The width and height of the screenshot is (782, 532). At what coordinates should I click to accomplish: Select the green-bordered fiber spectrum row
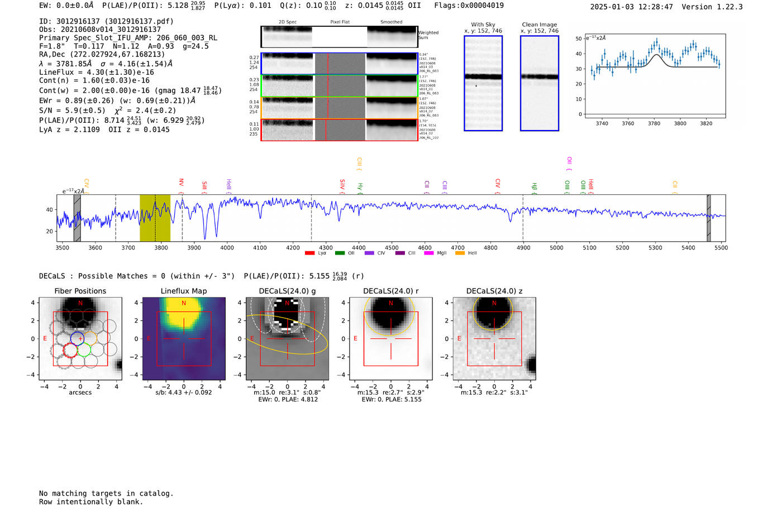click(x=339, y=86)
